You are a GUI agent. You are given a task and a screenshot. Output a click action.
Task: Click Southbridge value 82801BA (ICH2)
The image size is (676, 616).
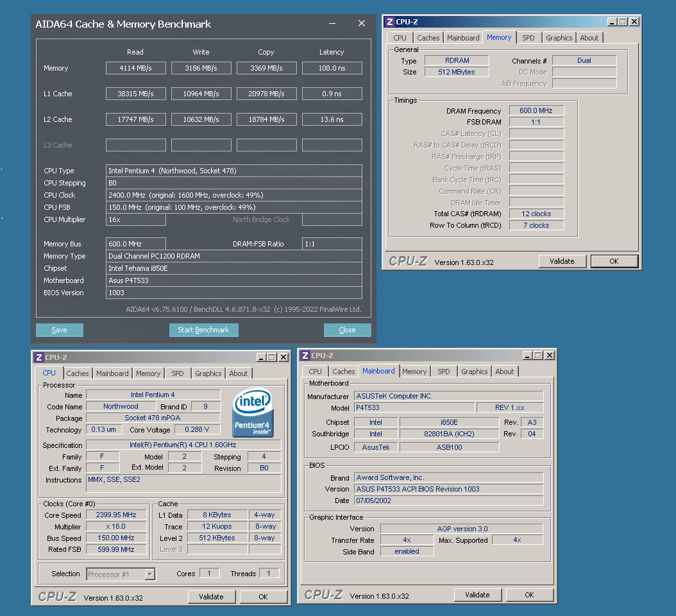point(449,434)
